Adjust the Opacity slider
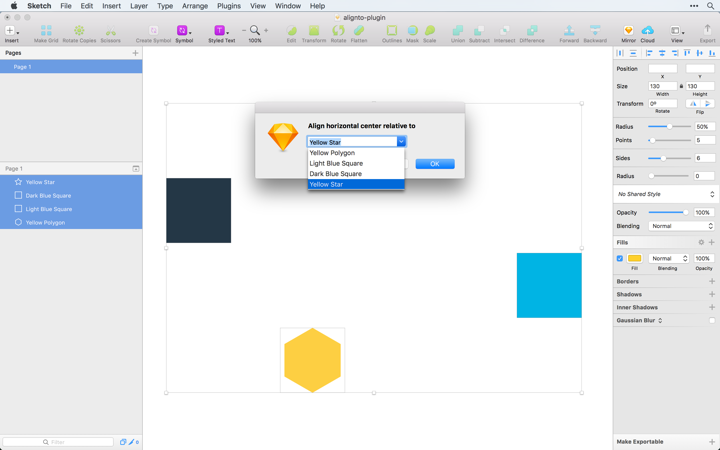This screenshot has height=450, width=720. pos(668,212)
